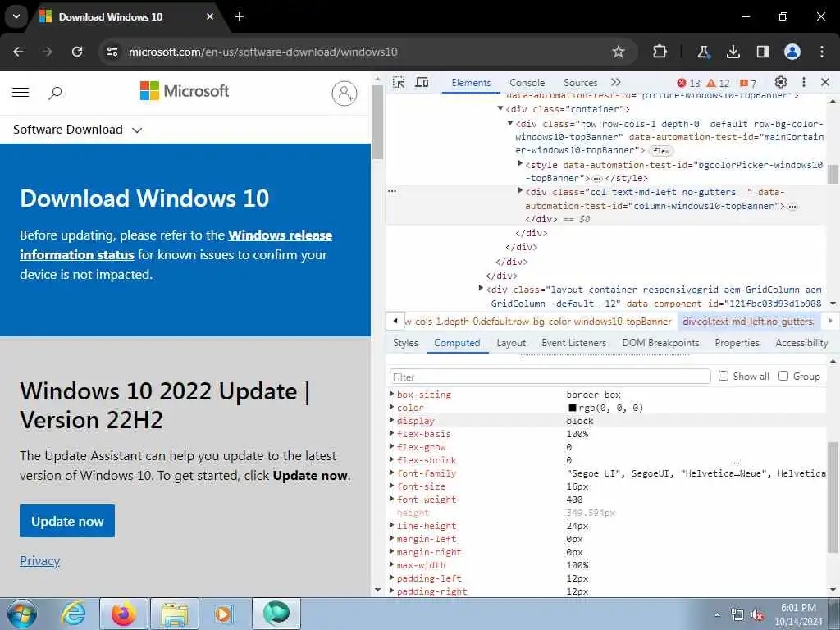The image size is (840, 630).
Task: Reload the page with the refresh icon
Action: (77, 52)
